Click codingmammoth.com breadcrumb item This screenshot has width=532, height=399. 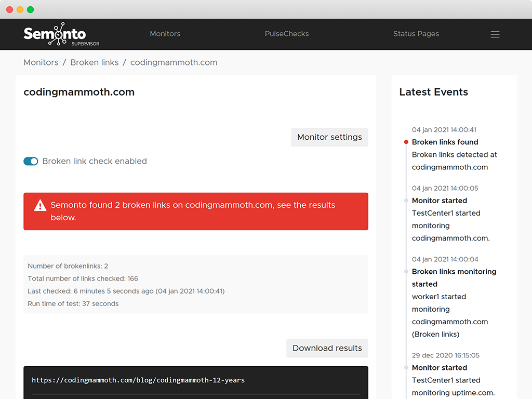[174, 62]
